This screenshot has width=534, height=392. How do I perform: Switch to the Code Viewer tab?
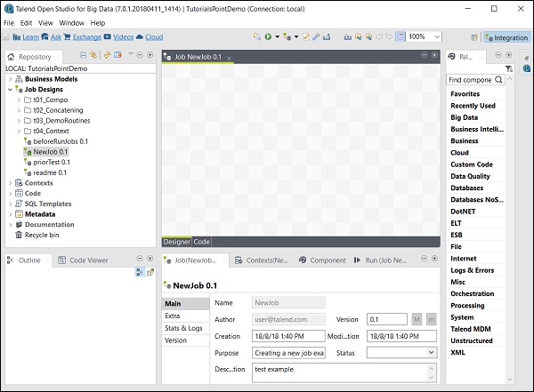(88, 260)
